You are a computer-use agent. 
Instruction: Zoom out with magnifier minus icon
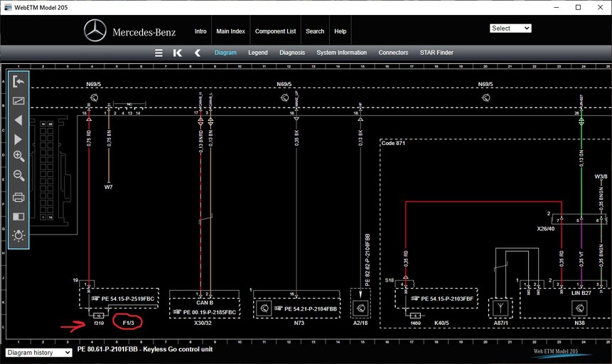[x=18, y=176]
